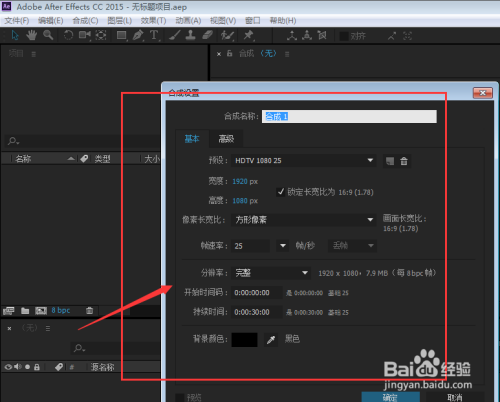Toggle lock aspect ratio 16:9 checkbox
The height and width of the screenshot is (402, 500).
(x=281, y=192)
